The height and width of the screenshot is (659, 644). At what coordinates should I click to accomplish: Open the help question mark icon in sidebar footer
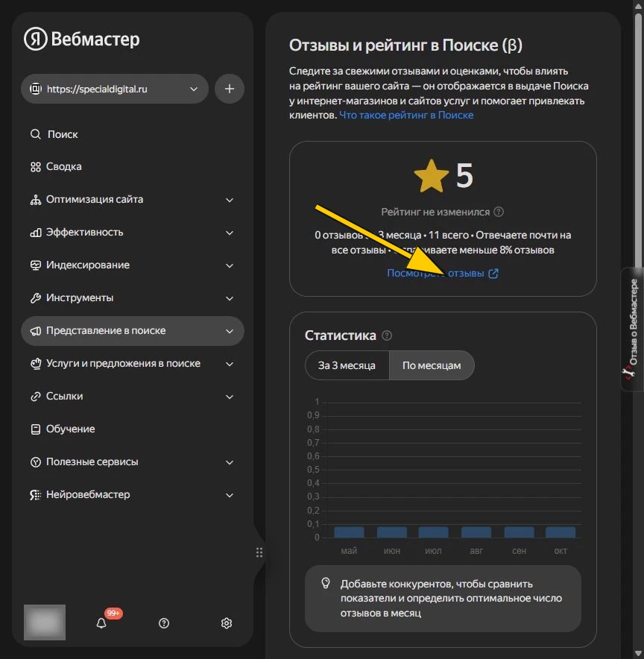click(x=164, y=623)
